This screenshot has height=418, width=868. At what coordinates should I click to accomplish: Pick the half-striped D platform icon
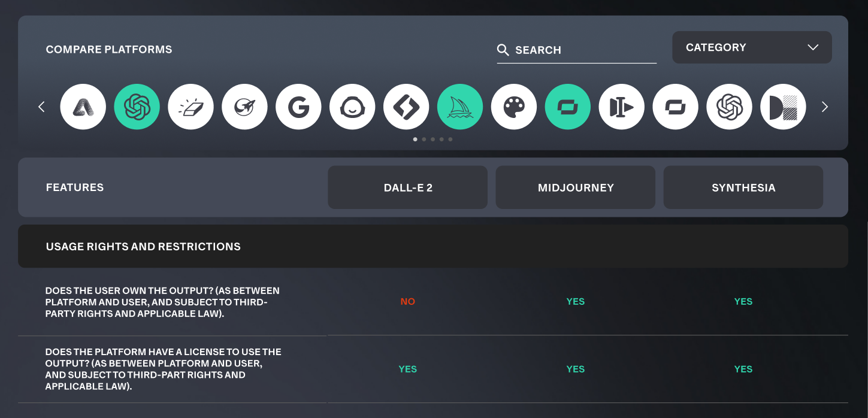(x=784, y=107)
